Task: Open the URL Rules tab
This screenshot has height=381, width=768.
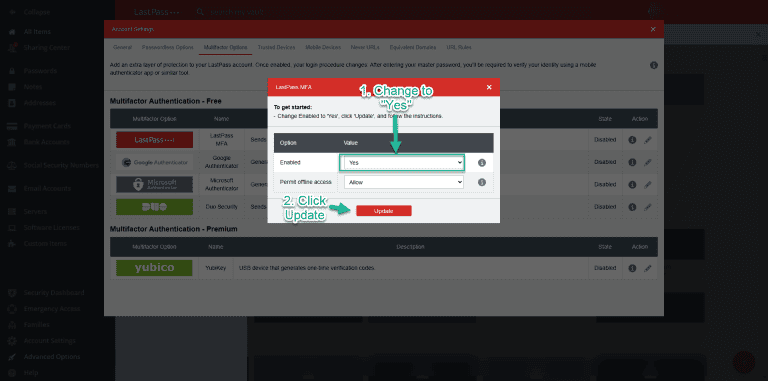Action: 458,48
